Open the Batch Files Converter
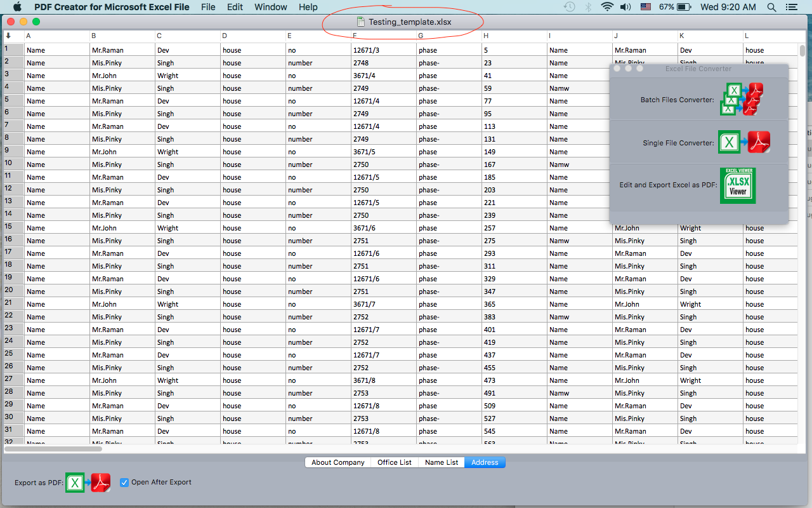The width and height of the screenshot is (812, 508). click(742, 99)
